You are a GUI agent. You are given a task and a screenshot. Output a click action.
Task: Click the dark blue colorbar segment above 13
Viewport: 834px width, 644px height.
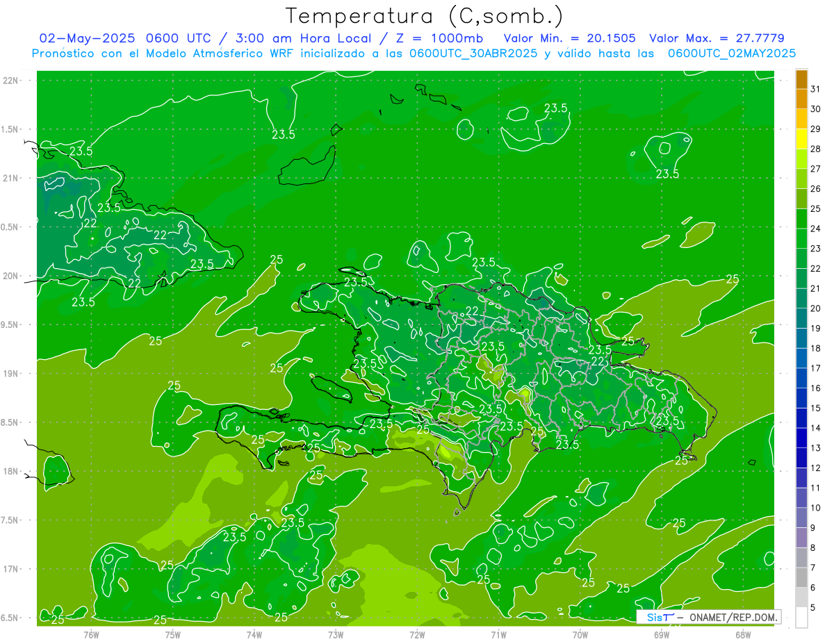pyautogui.click(x=801, y=438)
